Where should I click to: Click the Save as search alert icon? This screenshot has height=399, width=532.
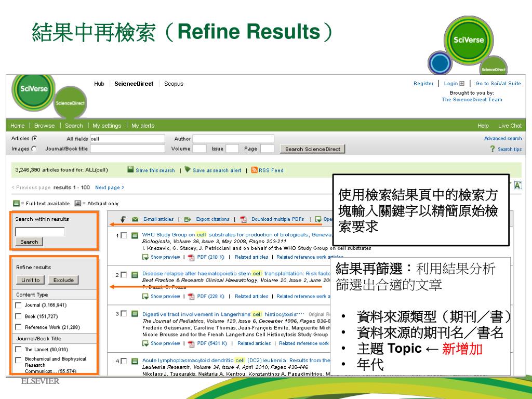point(187,169)
